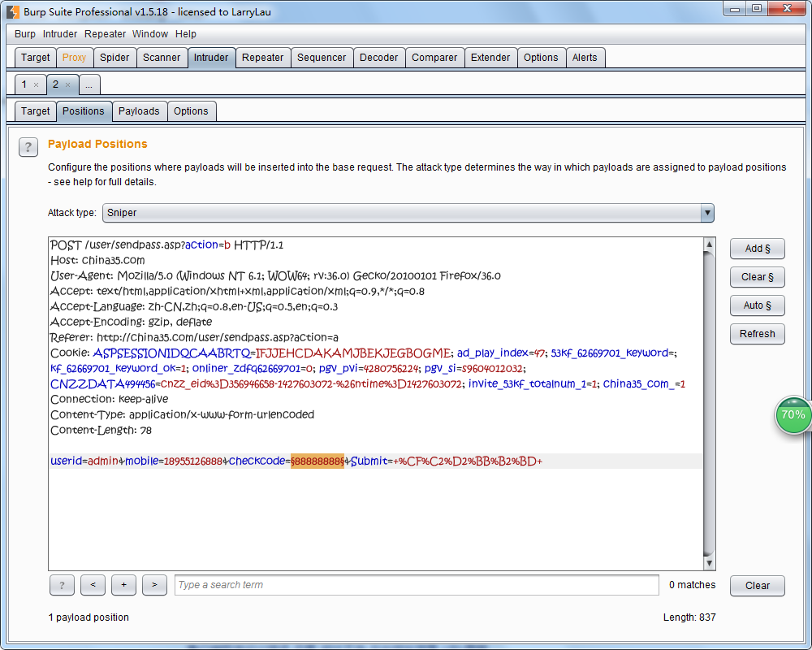Viewport: 812px width, 650px height.
Task: Close Intruder attack tab 1
Action: point(36,85)
